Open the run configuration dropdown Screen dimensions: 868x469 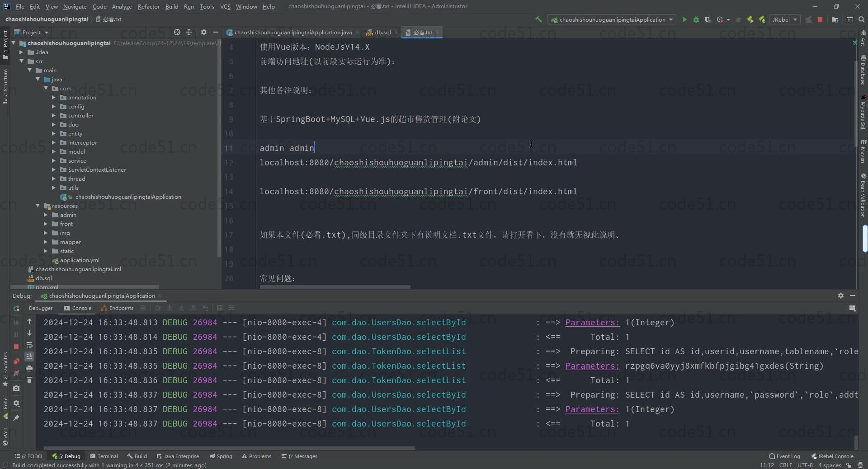(612, 19)
